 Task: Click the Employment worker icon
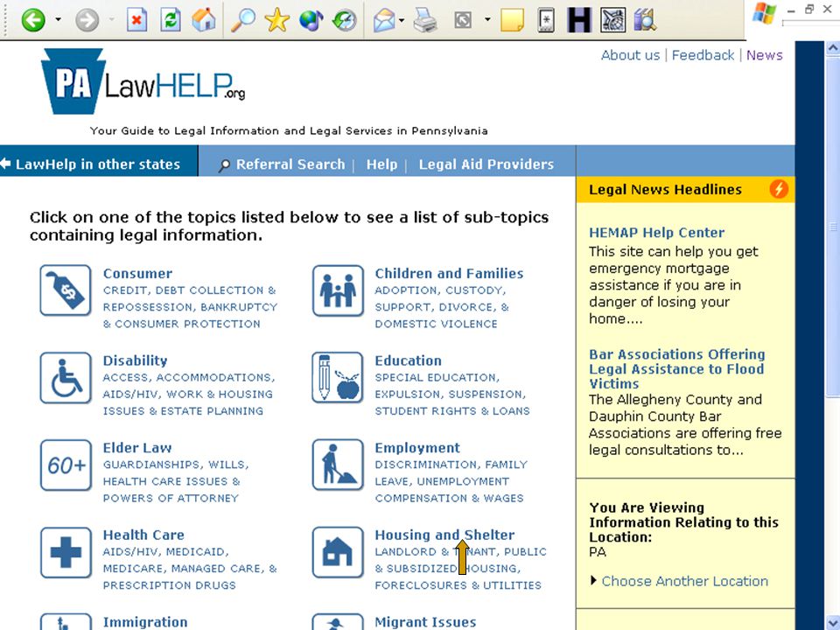(338, 465)
